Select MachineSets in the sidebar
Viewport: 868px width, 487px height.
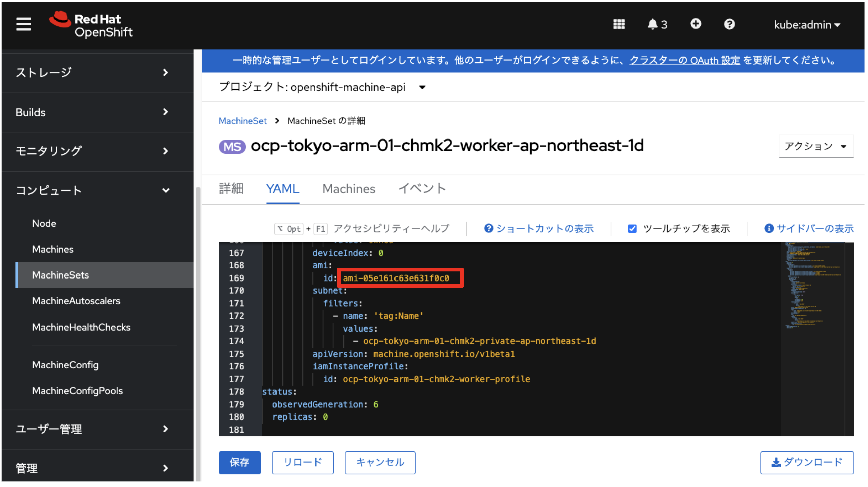pyautogui.click(x=105, y=275)
